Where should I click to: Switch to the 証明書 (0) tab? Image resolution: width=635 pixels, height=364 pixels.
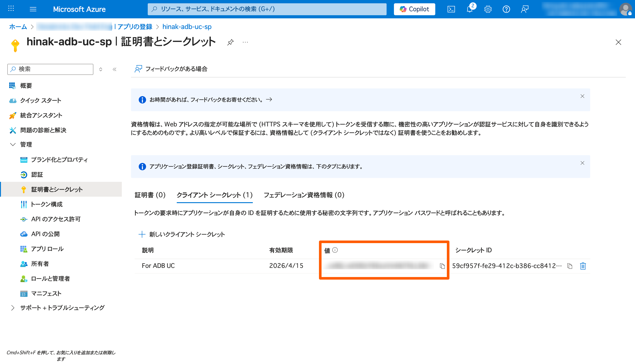click(150, 195)
